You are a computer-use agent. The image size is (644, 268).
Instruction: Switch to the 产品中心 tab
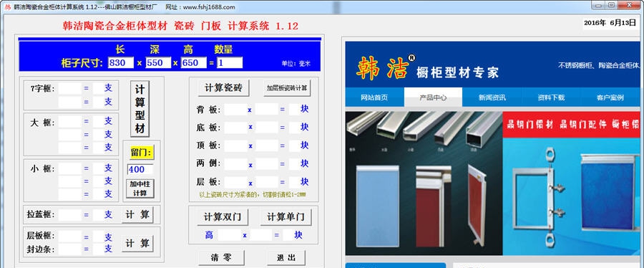coord(434,97)
